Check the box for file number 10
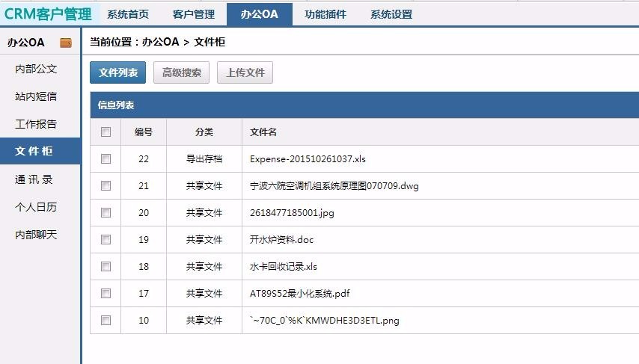Screen dimensions: 639x364 point(106,320)
